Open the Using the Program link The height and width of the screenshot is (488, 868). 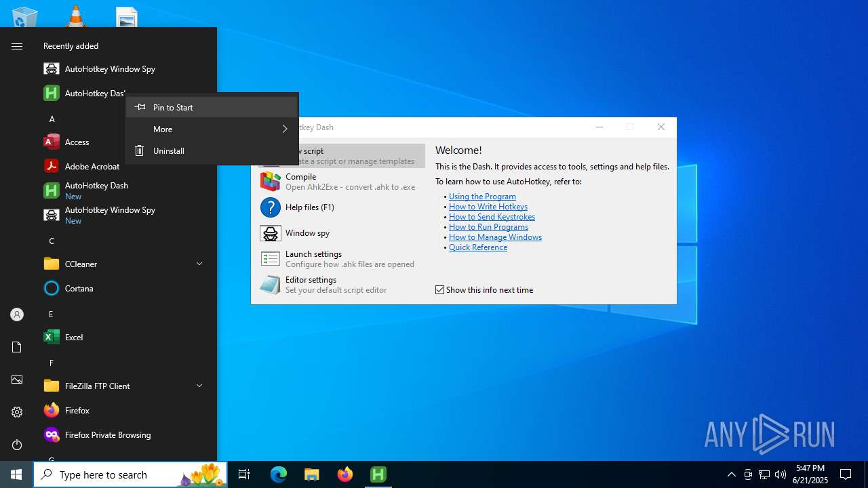(482, 197)
